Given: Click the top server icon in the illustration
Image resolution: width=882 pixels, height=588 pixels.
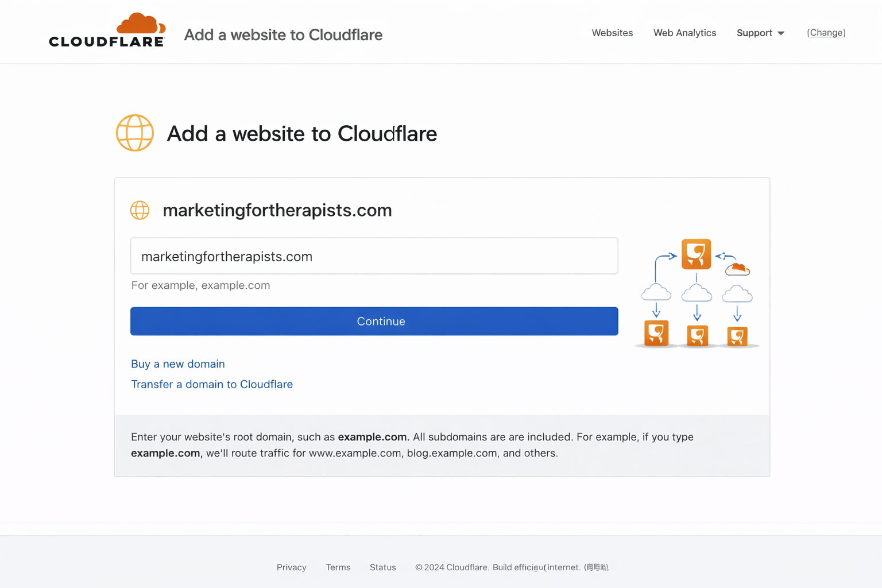Looking at the screenshot, I should 696,254.
